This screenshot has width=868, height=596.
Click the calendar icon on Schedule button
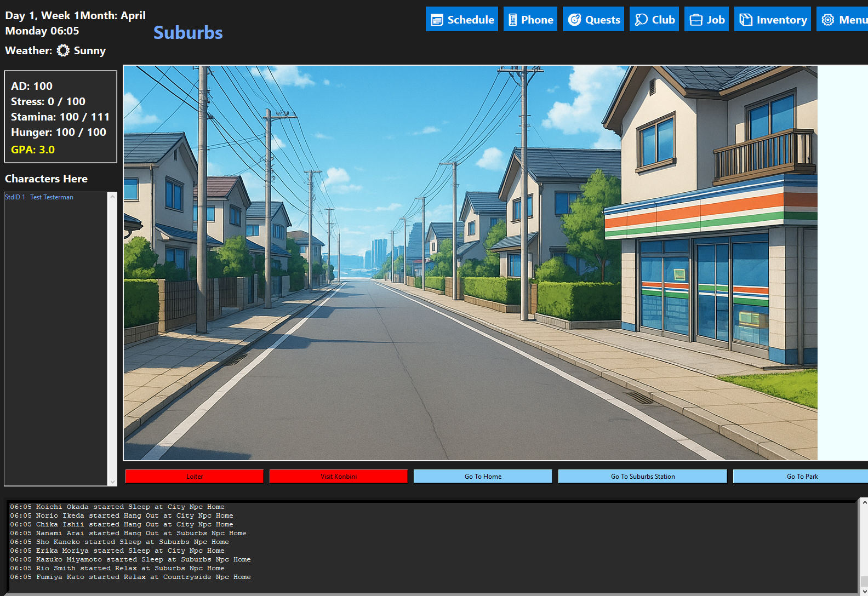437,20
